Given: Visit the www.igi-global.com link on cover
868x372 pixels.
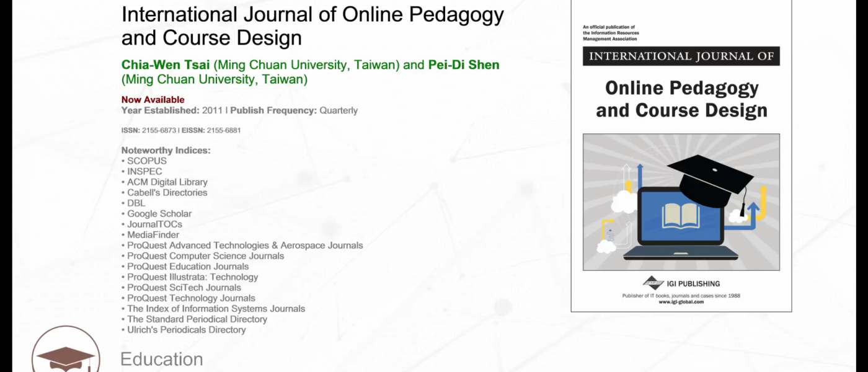Looking at the screenshot, I should [681, 302].
